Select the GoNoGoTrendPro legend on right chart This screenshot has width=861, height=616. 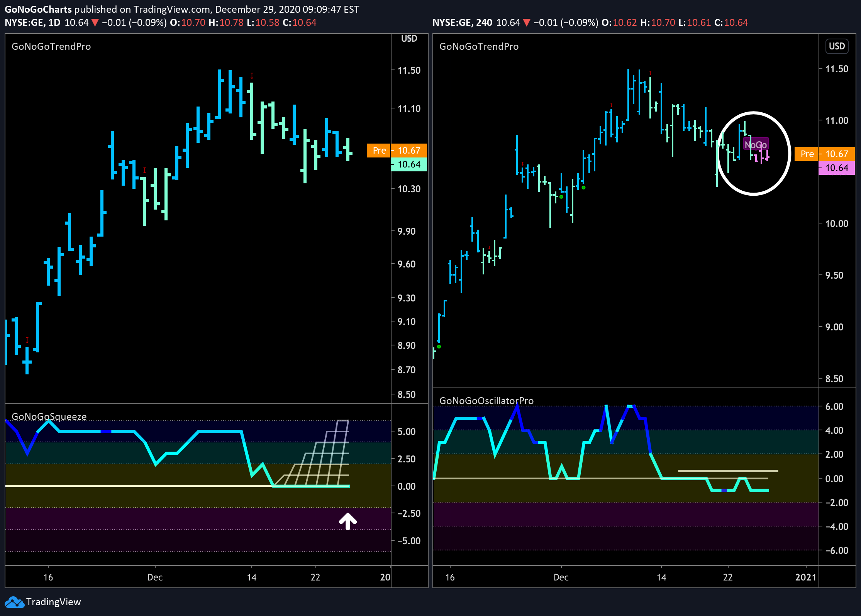(x=479, y=47)
